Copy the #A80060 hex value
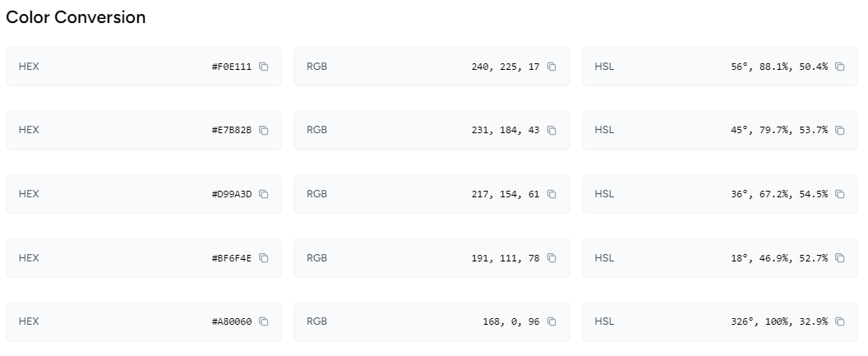The height and width of the screenshot is (356, 868). pyautogui.click(x=264, y=321)
